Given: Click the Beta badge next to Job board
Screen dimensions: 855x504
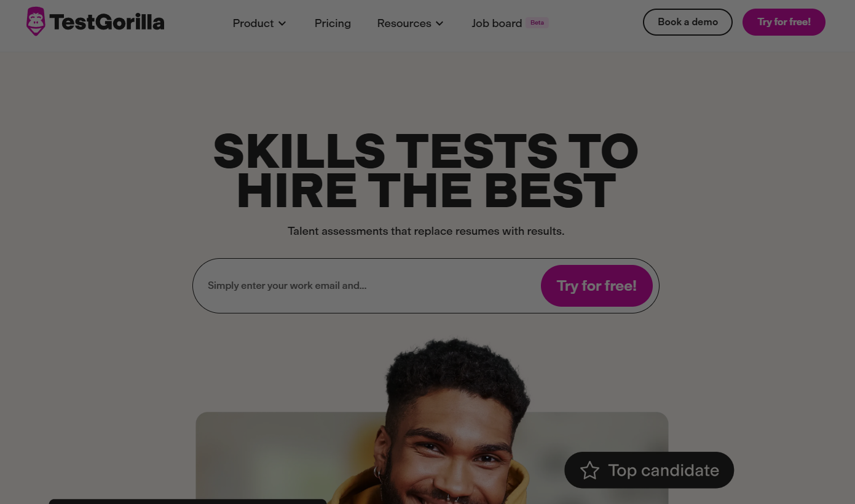Looking at the screenshot, I should click(537, 23).
